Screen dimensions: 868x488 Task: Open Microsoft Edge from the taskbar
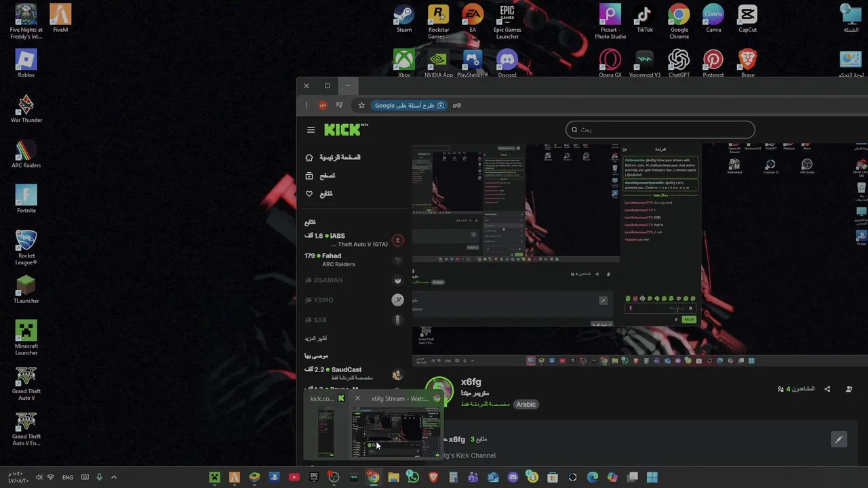[593, 477]
